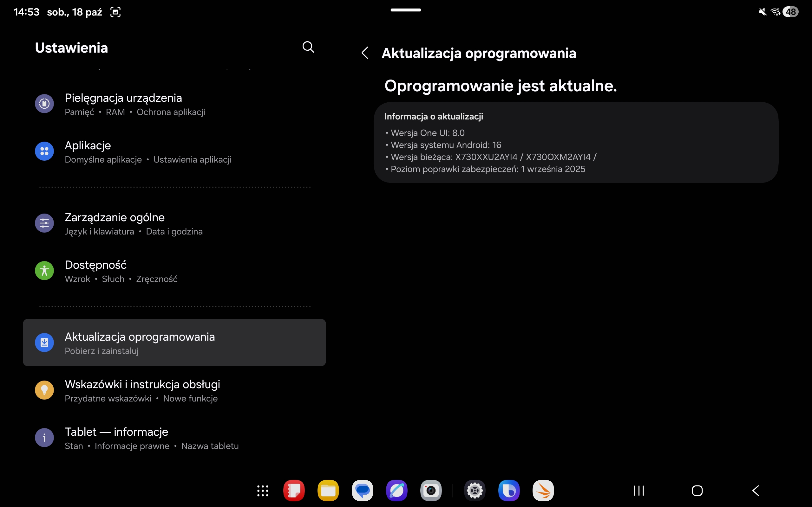Tap the Recents navigation button
This screenshot has height=507, width=812.
click(639, 491)
